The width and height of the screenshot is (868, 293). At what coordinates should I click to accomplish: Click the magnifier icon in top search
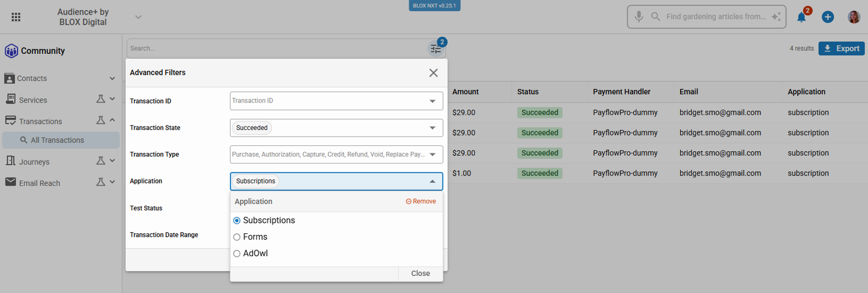[656, 17]
